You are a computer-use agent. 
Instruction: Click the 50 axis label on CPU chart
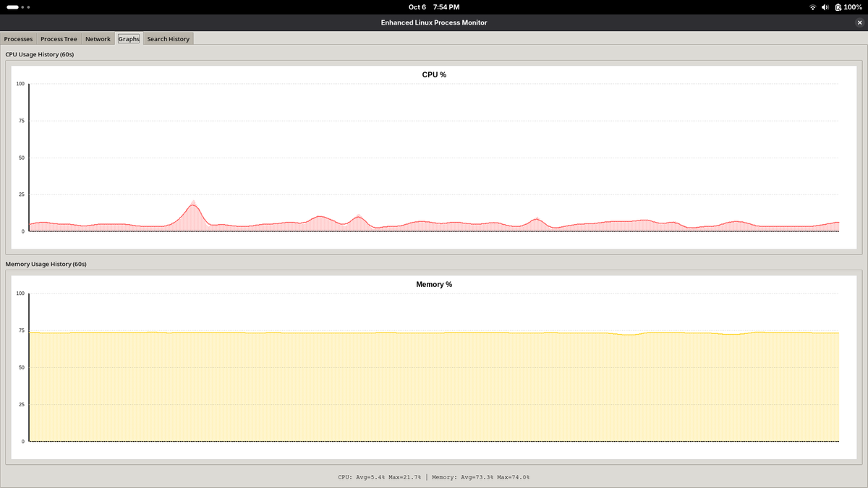(x=22, y=158)
